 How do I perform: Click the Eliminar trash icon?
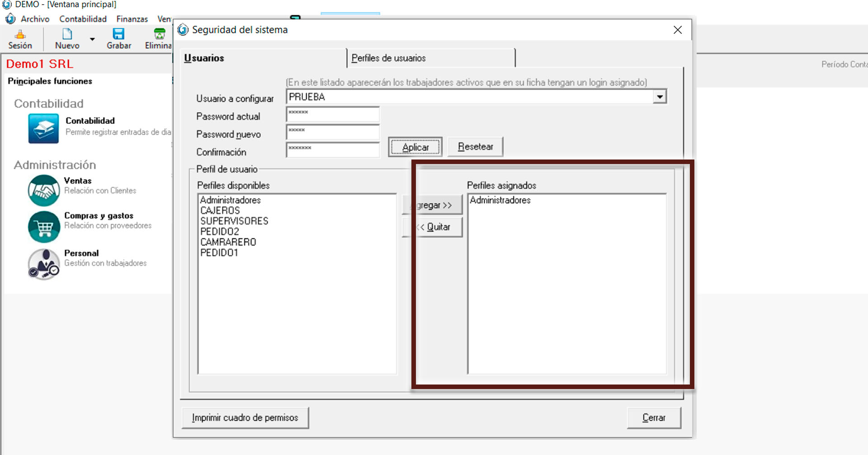[160, 34]
